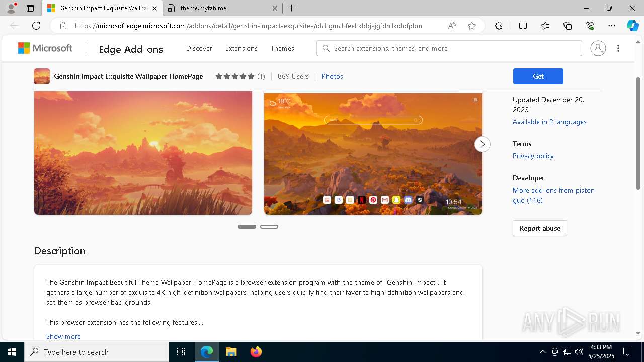Activate the Read aloud icon
644x362 pixels.
tap(452, 26)
